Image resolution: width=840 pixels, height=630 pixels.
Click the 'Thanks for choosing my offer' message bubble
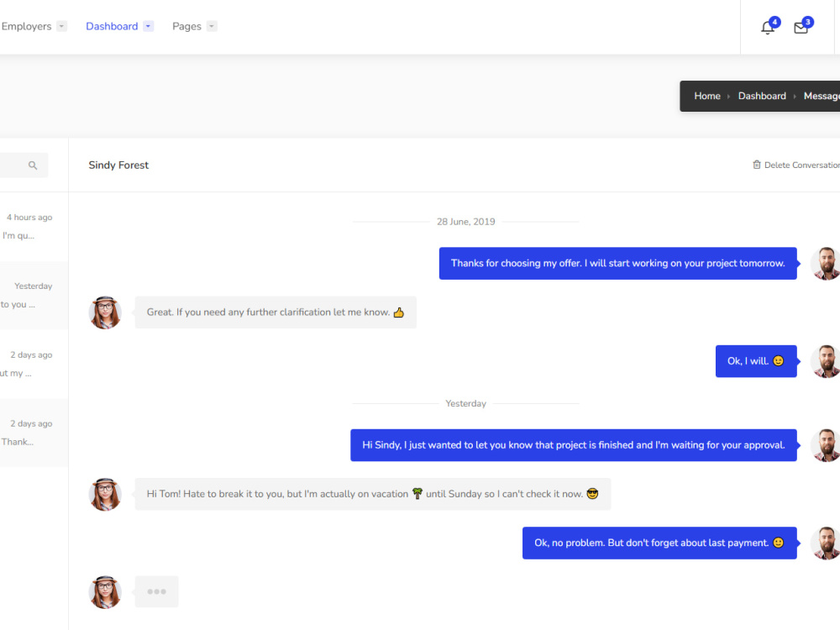coord(617,263)
